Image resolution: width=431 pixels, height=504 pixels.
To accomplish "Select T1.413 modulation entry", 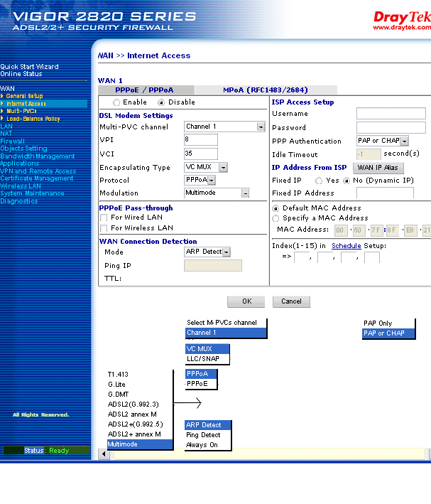I will [x=139, y=375].
